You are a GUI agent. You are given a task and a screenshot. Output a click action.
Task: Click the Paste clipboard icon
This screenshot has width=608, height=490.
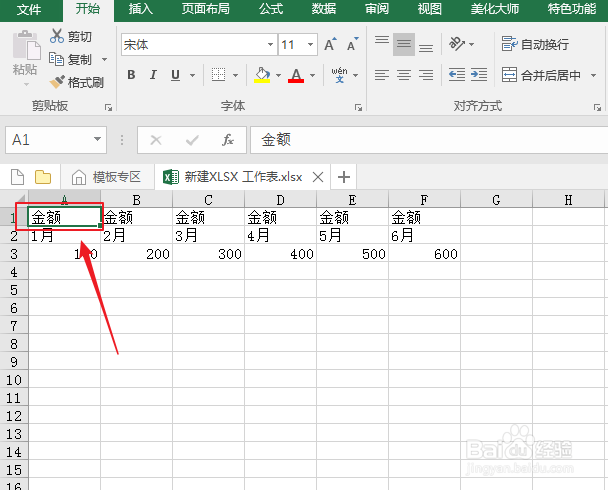click(x=26, y=46)
